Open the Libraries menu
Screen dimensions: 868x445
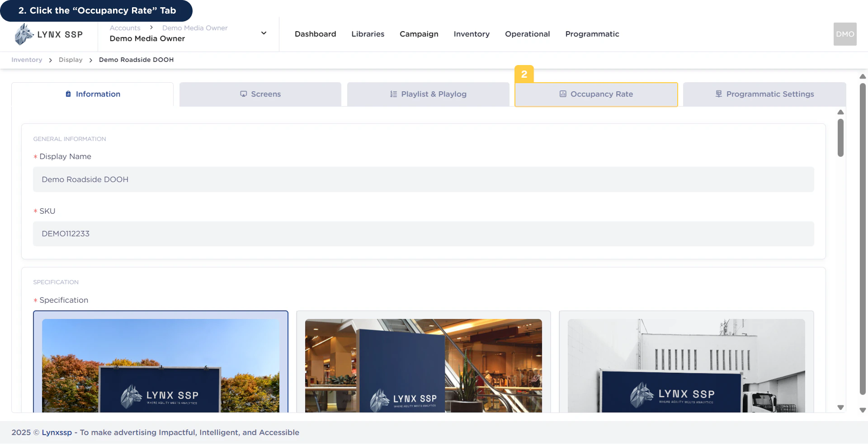368,34
